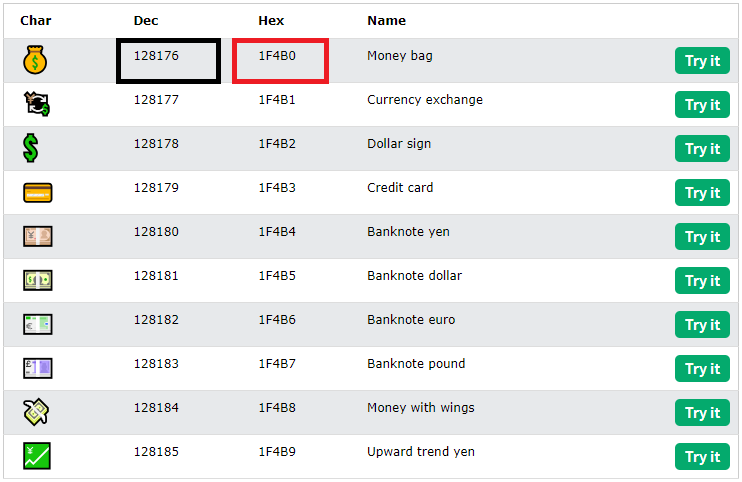The width and height of the screenshot is (742, 482).
Task: Click the money bag emoji icon
Action: pos(35,60)
